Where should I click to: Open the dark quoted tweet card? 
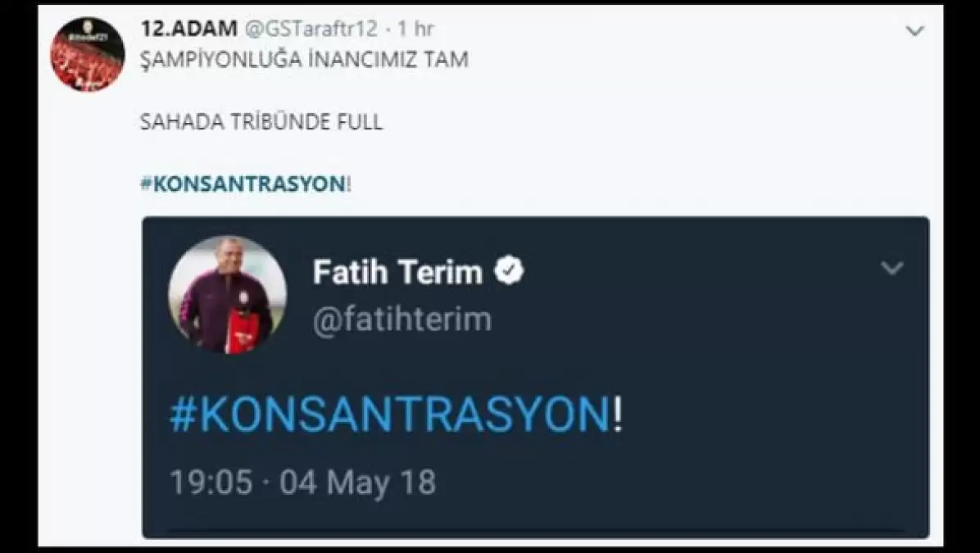pos(536,378)
